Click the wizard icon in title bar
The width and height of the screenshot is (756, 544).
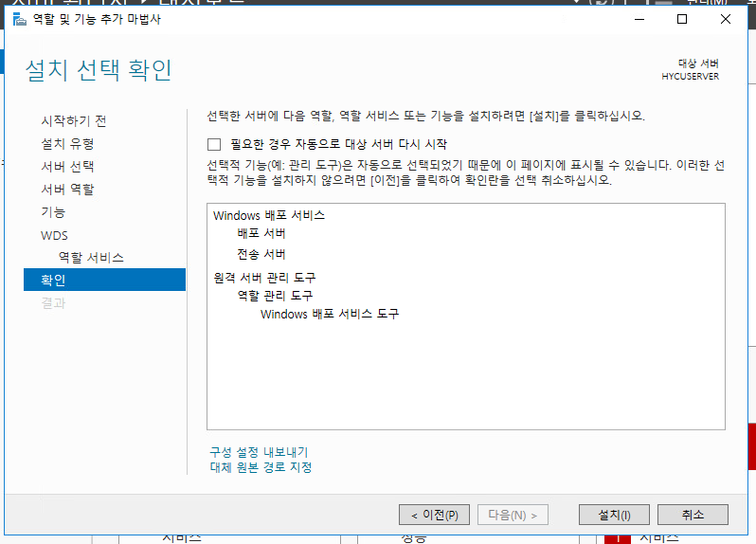coord(19,19)
